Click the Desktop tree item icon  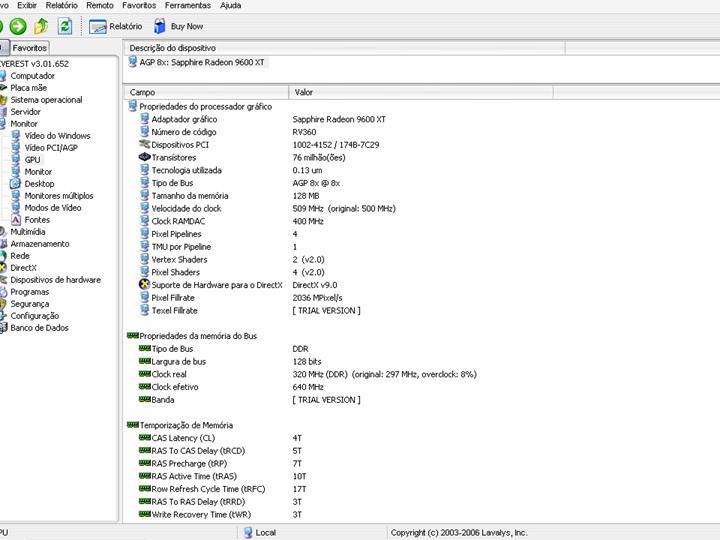16,184
